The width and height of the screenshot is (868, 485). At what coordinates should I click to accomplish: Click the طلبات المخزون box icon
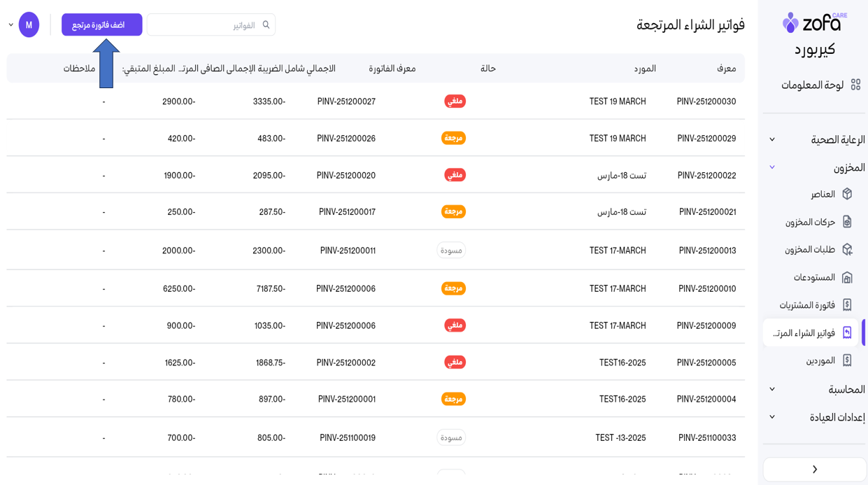point(847,250)
